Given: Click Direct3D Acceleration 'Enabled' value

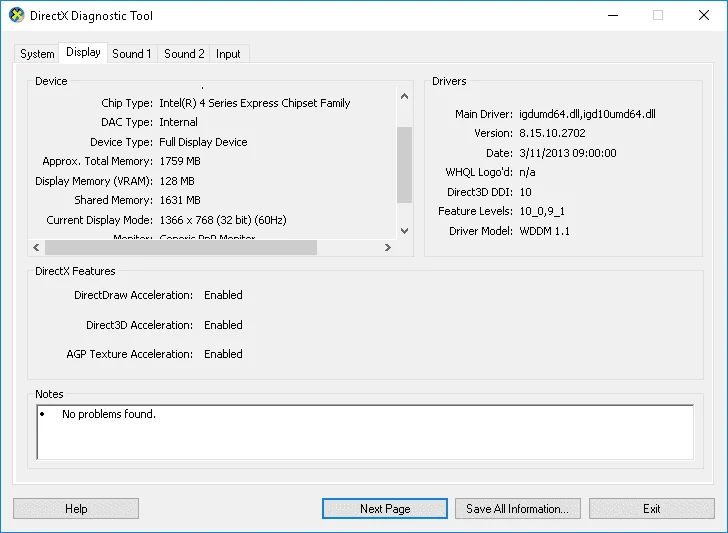Looking at the screenshot, I should pyautogui.click(x=223, y=325).
